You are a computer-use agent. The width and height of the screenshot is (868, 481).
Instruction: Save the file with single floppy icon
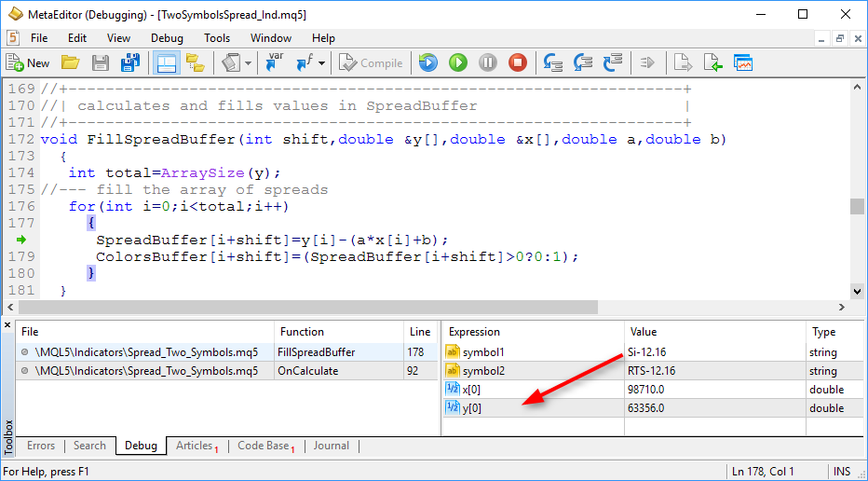(x=101, y=63)
